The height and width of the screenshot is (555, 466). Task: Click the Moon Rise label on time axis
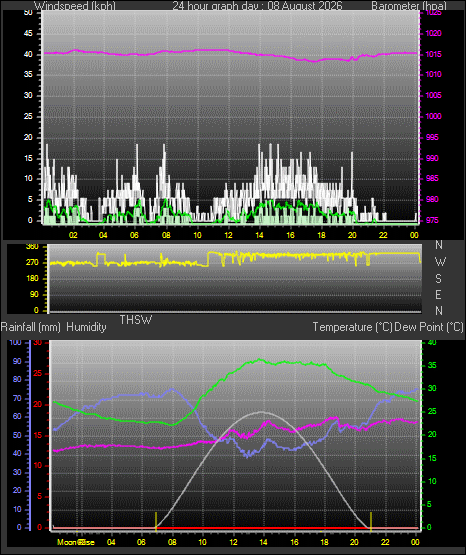(x=76, y=542)
